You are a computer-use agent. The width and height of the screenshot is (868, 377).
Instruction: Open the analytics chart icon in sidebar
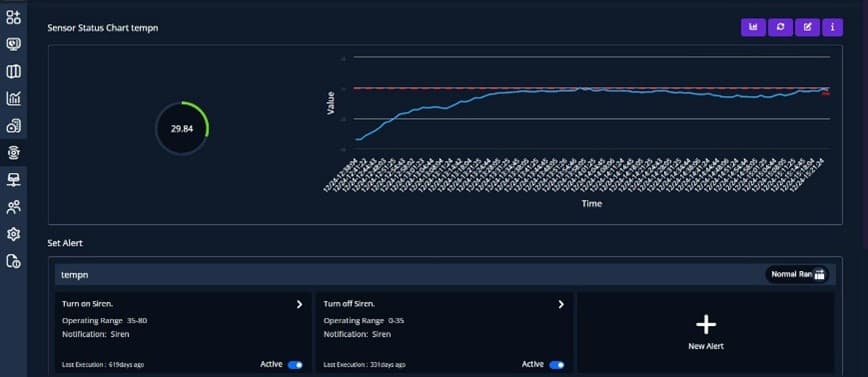tap(13, 99)
